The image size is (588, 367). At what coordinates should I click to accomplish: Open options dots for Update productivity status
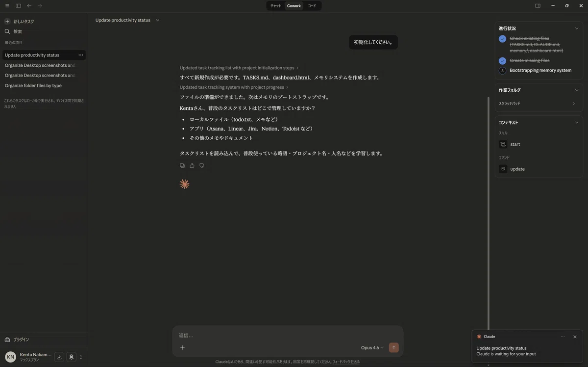pos(81,55)
